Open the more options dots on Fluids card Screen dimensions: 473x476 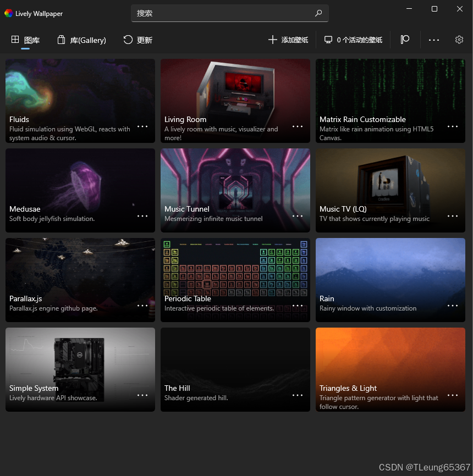coord(142,126)
